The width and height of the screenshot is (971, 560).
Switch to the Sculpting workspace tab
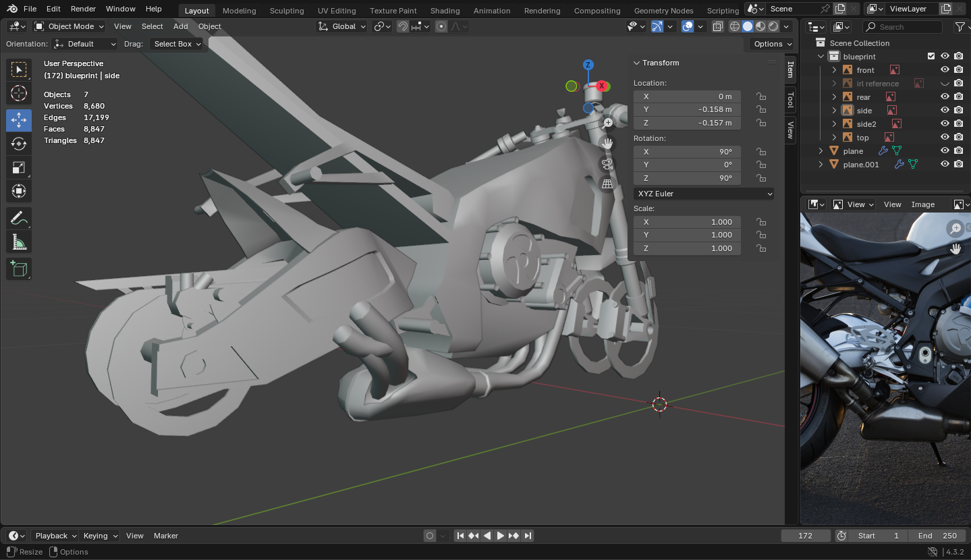tap(286, 11)
